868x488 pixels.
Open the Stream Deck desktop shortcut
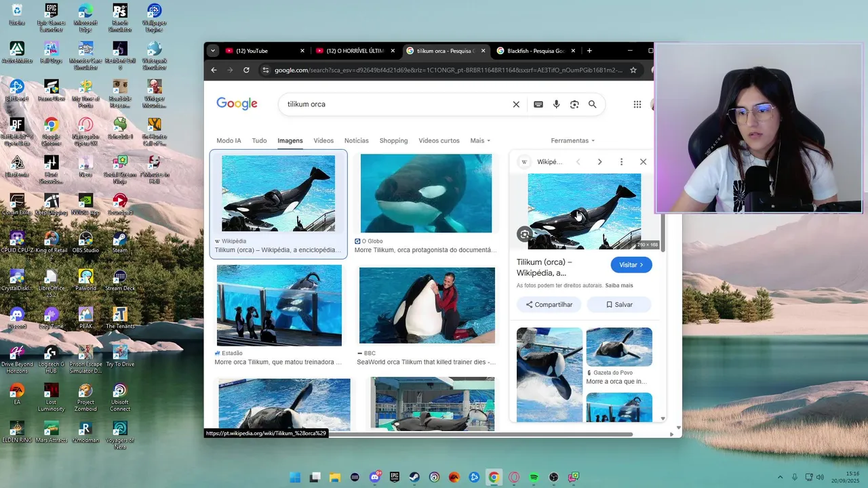click(x=120, y=281)
